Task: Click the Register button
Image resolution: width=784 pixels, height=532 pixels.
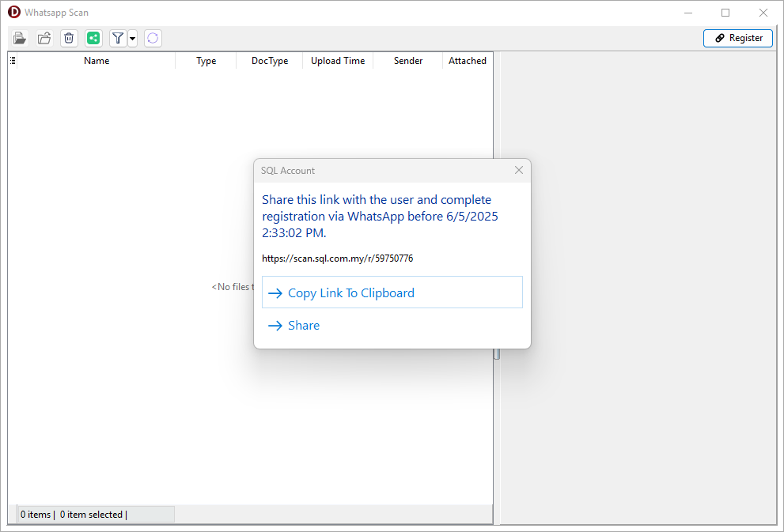Action: coord(738,38)
